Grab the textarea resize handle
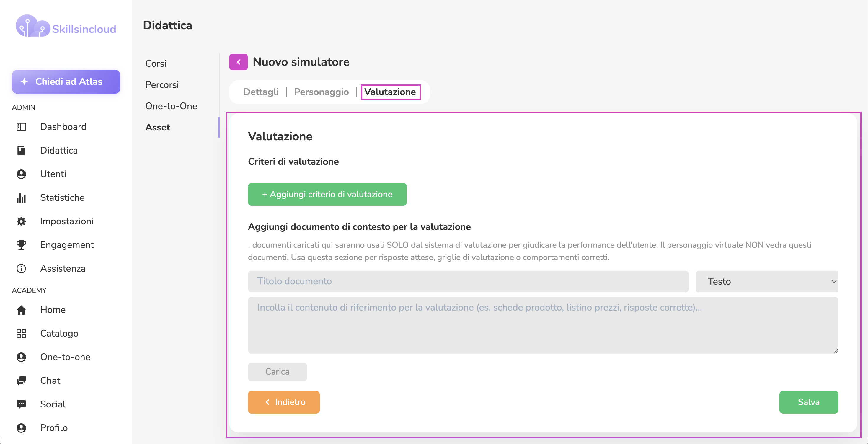The height and width of the screenshot is (444, 868). [835, 351]
